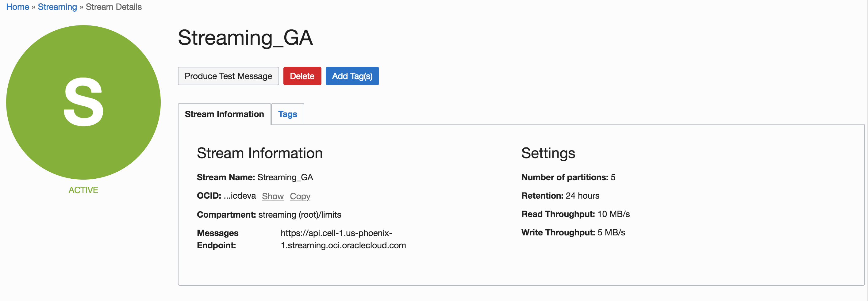Click the Settings section heading
The width and height of the screenshot is (868, 301).
pyautogui.click(x=548, y=153)
